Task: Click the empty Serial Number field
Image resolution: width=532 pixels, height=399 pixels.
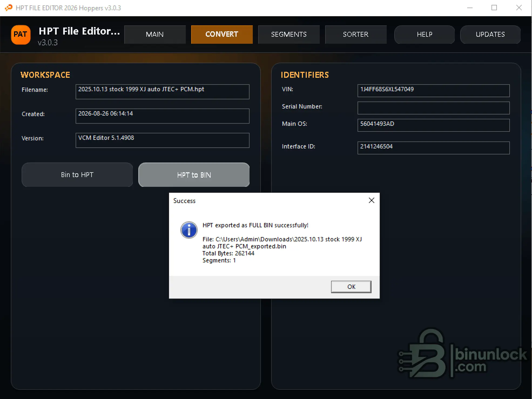Action: click(433, 108)
